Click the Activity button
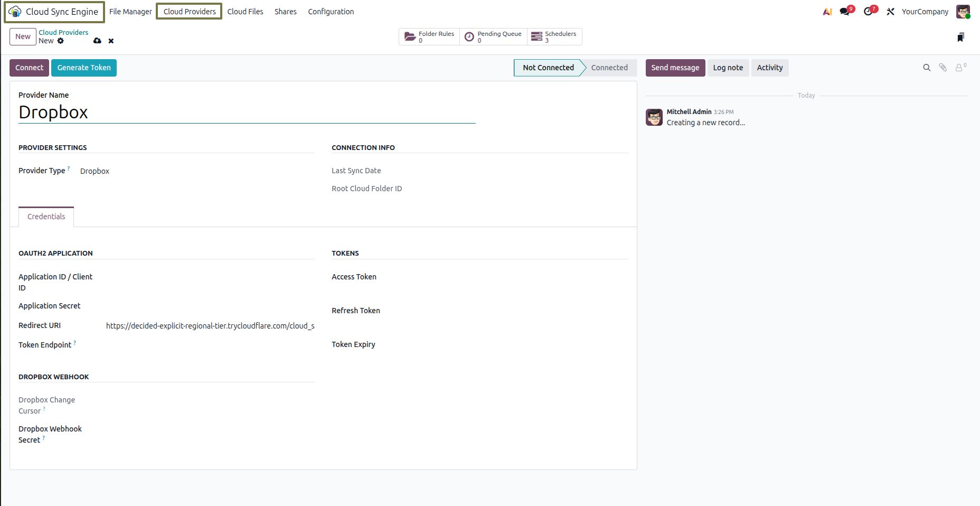This screenshot has height=506, width=980. tap(770, 68)
